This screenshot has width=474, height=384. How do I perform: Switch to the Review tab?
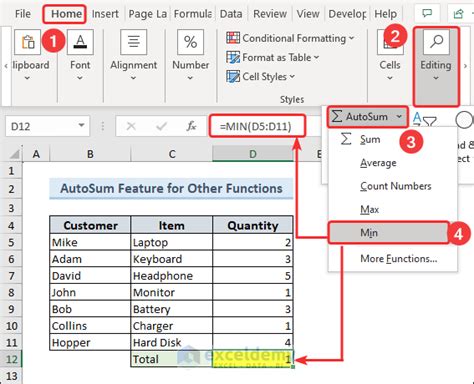(270, 14)
